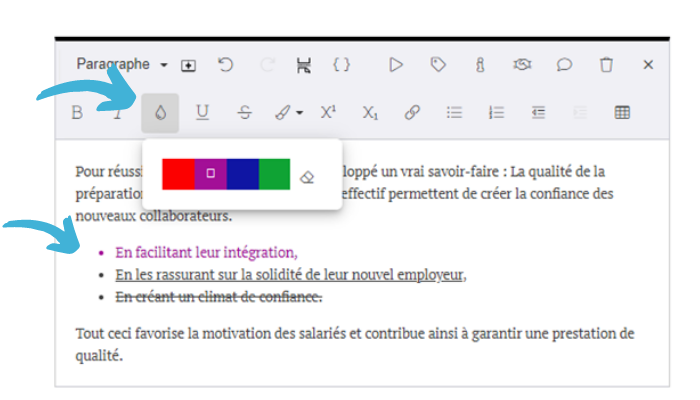
Task: Toggle strikethrough formatting
Action: tap(244, 113)
